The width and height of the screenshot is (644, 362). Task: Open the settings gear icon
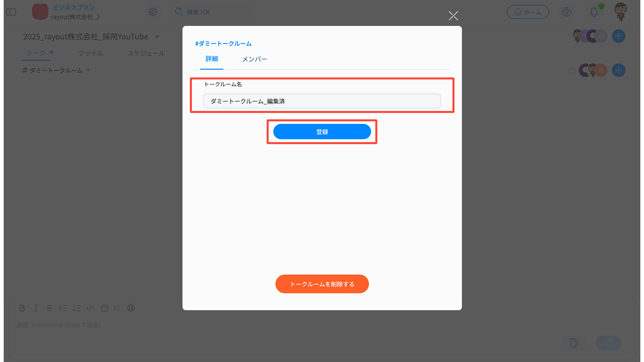[x=153, y=12]
